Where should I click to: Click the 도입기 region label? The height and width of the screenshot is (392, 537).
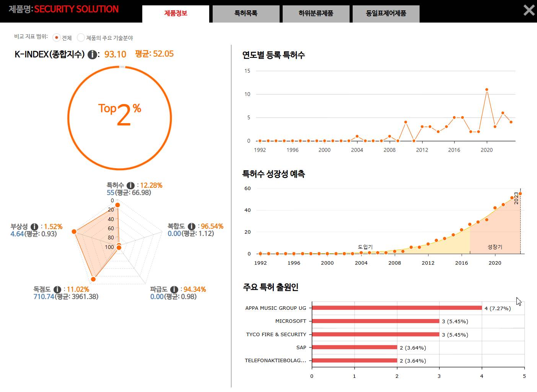click(x=365, y=247)
